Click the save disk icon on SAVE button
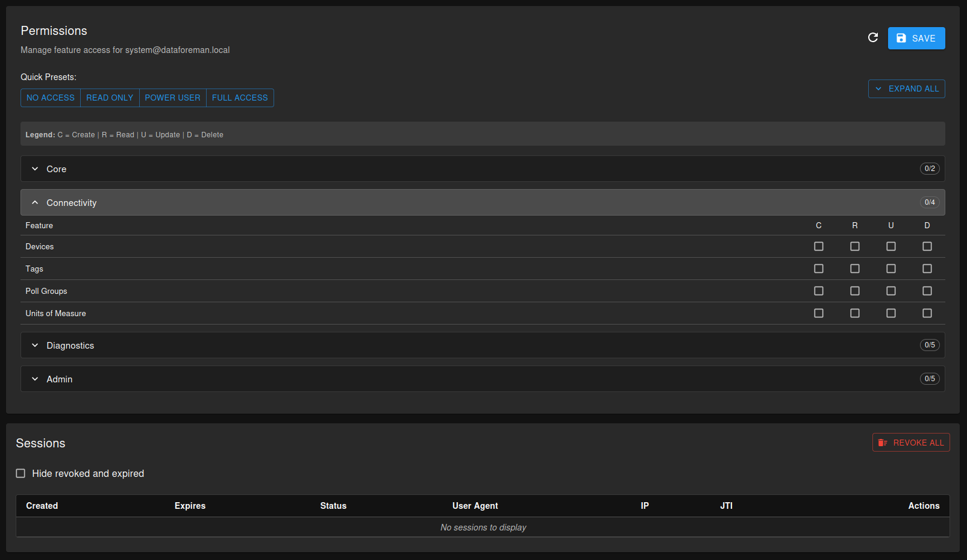The height and width of the screenshot is (560, 967). 901,37
